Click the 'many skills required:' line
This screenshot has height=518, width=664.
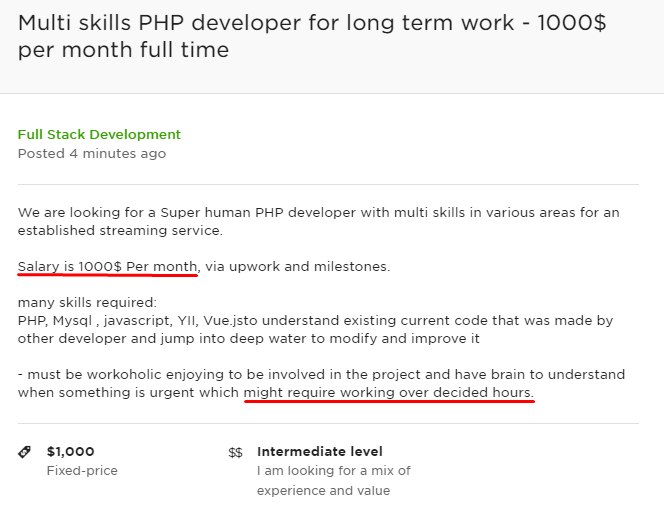coord(87,302)
